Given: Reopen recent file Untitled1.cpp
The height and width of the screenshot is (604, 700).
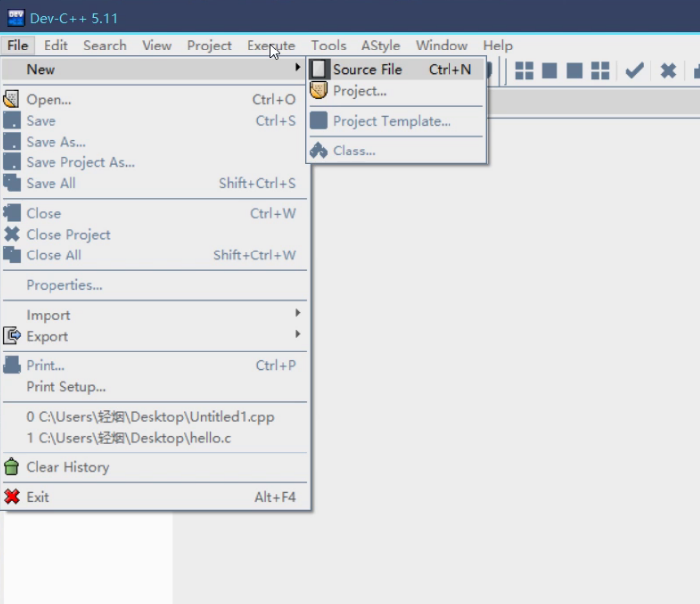Looking at the screenshot, I should point(150,417).
